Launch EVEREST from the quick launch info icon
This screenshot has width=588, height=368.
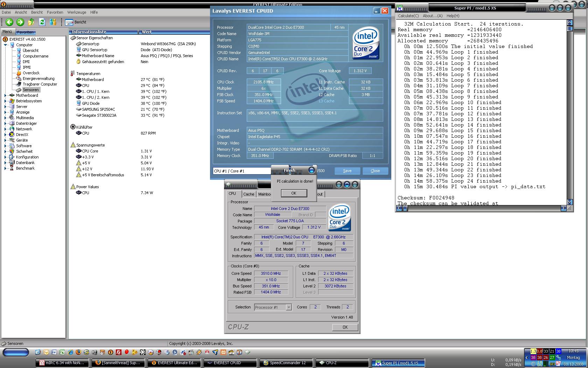point(111,352)
